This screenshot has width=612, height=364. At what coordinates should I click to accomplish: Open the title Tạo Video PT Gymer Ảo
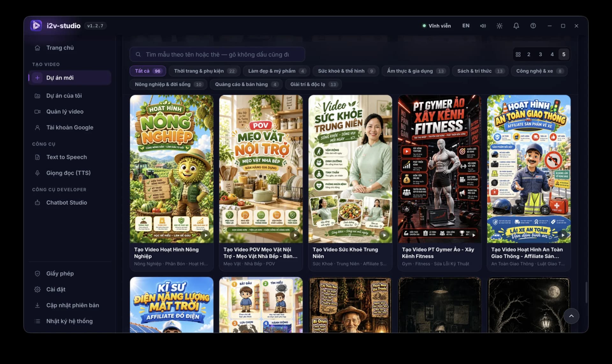tap(438, 253)
